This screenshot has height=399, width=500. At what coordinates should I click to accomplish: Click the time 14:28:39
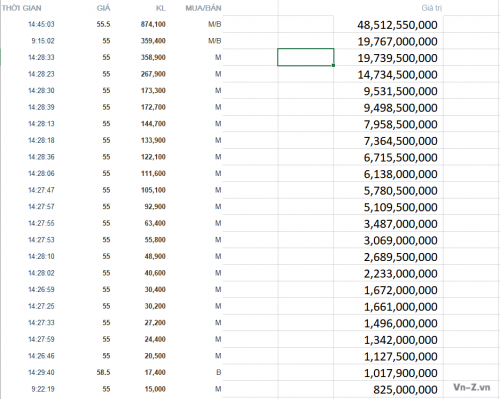[41, 107]
